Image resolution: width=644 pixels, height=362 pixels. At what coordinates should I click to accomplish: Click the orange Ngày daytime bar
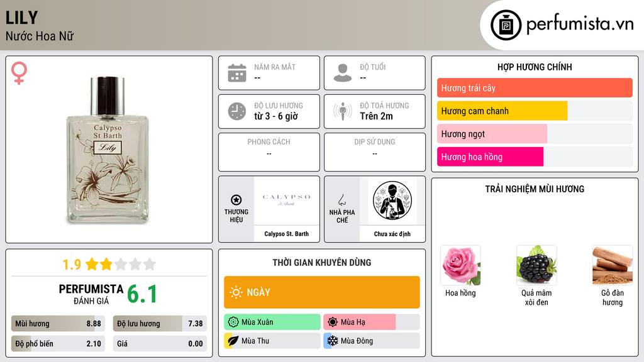(322, 292)
